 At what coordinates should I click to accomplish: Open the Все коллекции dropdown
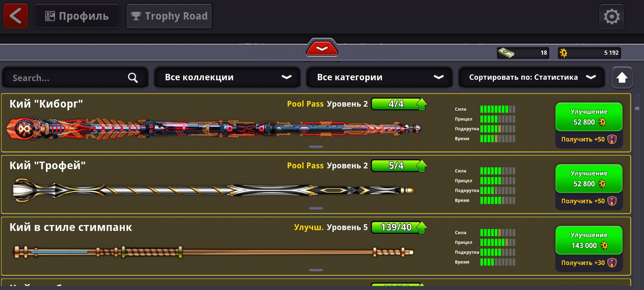click(x=227, y=78)
